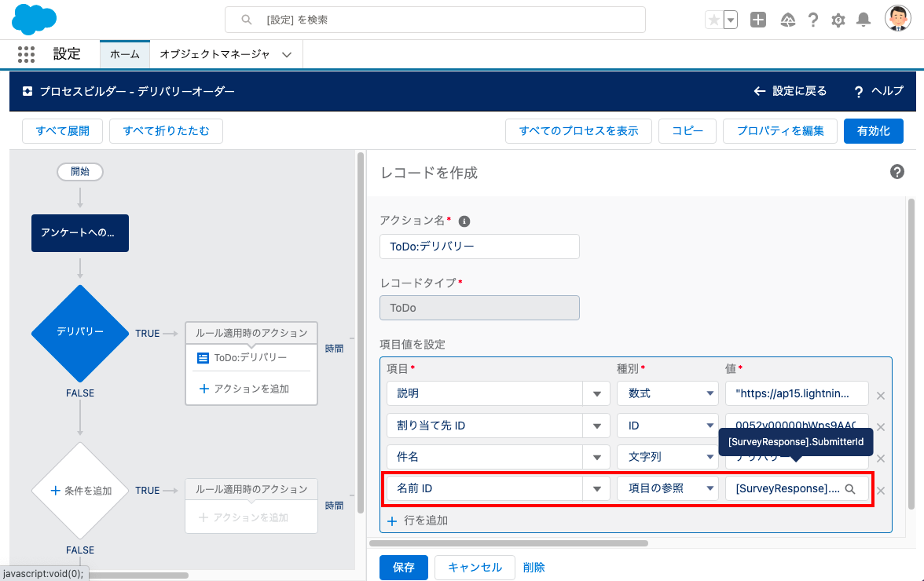This screenshot has height=581, width=924.
Task: Click the キャンセル button
Action: click(475, 568)
